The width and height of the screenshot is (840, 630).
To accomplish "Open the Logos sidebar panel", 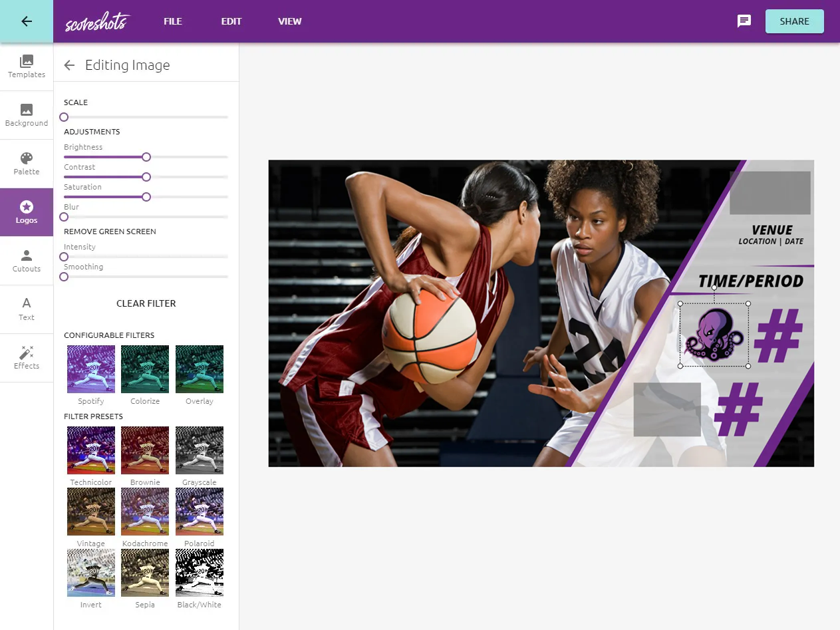I will click(27, 212).
